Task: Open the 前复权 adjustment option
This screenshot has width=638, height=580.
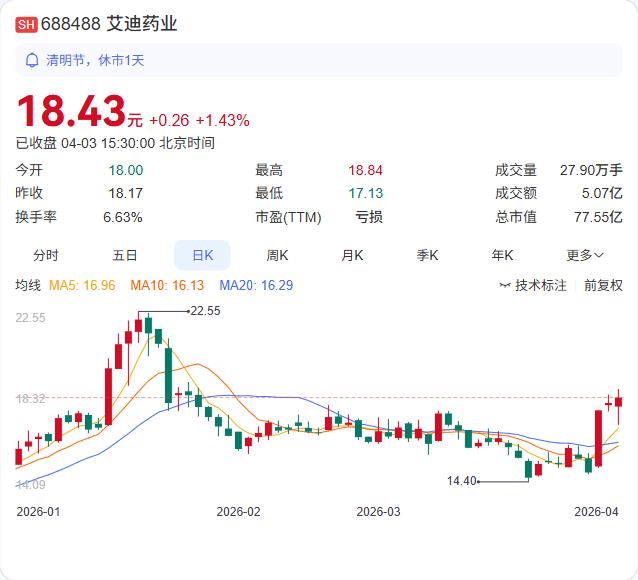Action: pyautogui.click(x=603, y=285)
